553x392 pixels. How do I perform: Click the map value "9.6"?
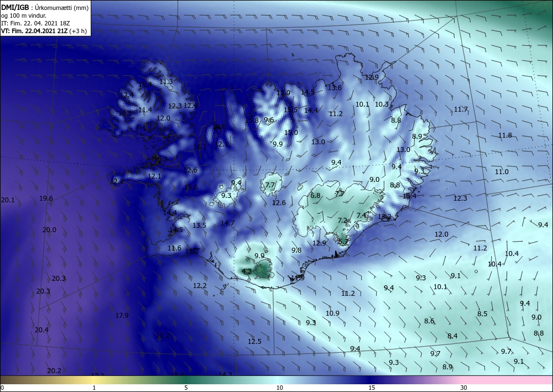tap(269, 119)
